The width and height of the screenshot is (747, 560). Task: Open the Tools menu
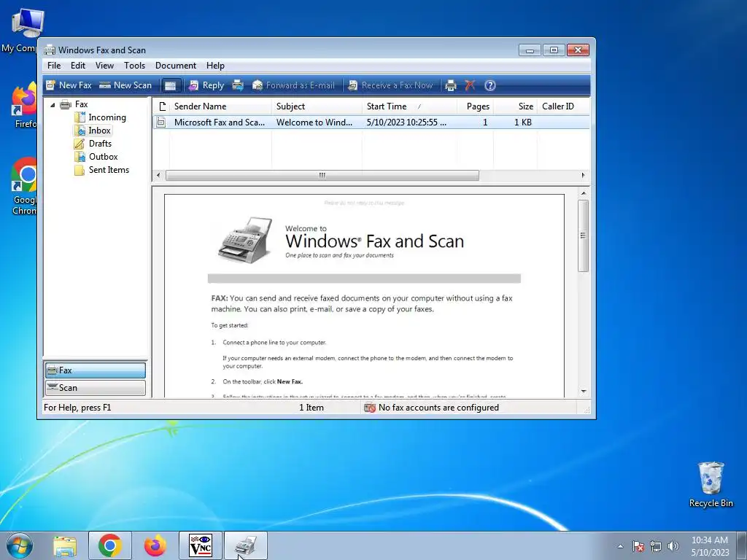coord(134,65)
